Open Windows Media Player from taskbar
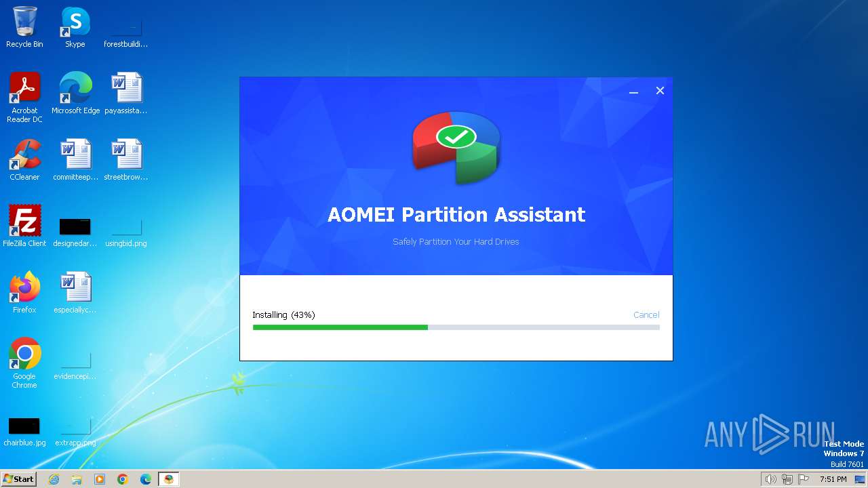The width and height of the screenshot is (868, 488). point(100,479)
